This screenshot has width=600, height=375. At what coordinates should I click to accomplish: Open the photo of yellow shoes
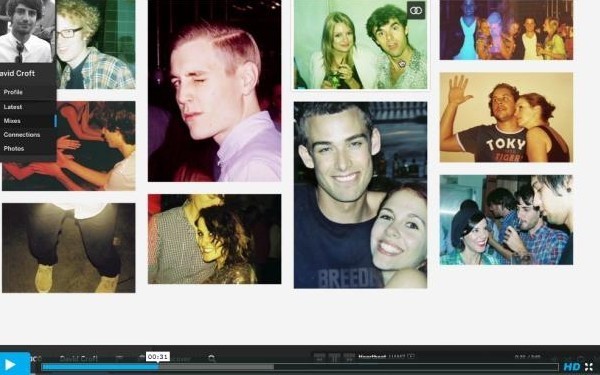[68, 248]
